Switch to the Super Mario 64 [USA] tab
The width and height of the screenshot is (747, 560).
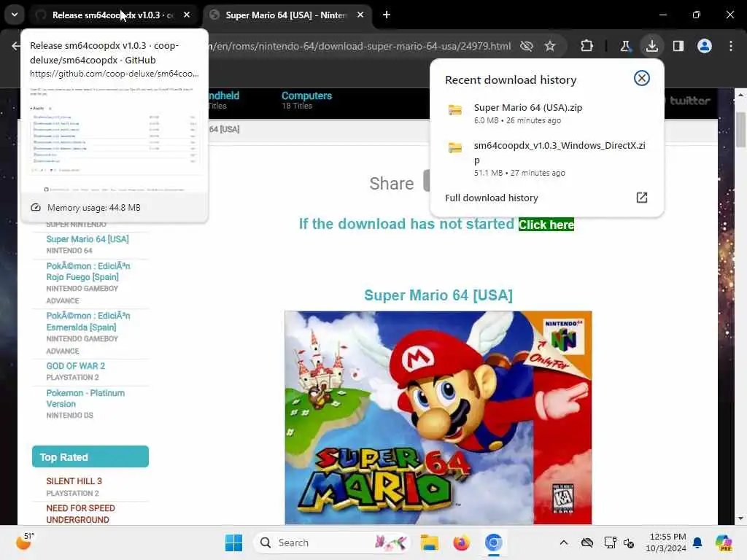(286, 15)
